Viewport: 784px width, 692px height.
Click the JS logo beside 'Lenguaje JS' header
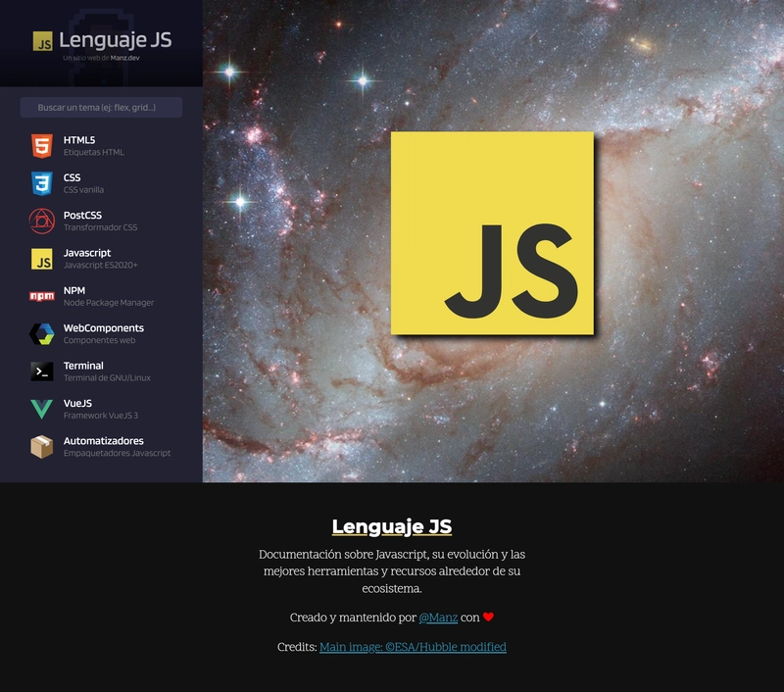pos(41,41)
